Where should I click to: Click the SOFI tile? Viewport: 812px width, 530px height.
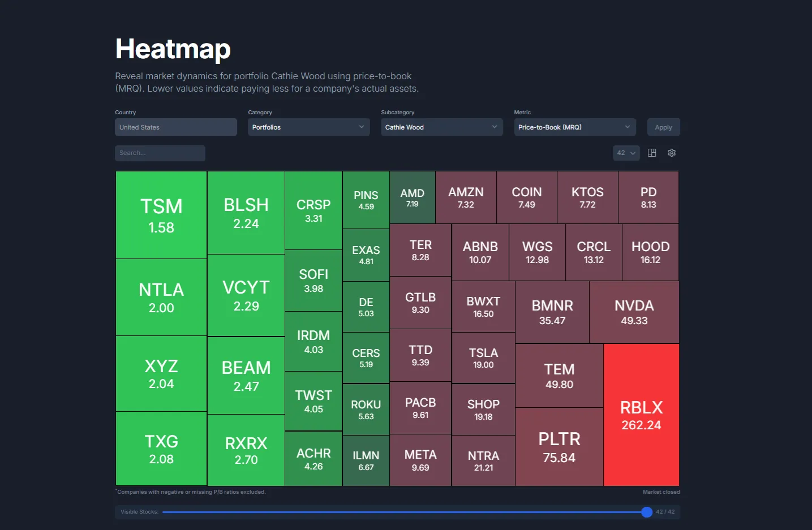pos(313,280)
